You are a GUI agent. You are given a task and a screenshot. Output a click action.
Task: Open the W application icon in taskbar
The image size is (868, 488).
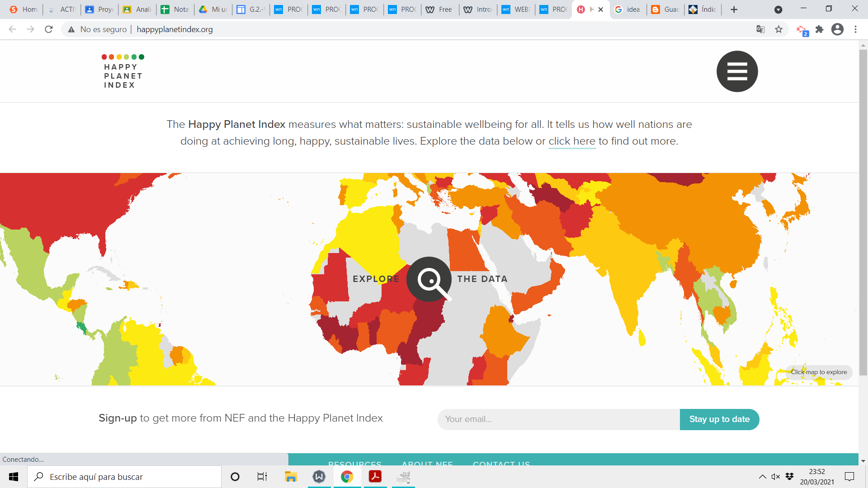(x=319, y=477)
